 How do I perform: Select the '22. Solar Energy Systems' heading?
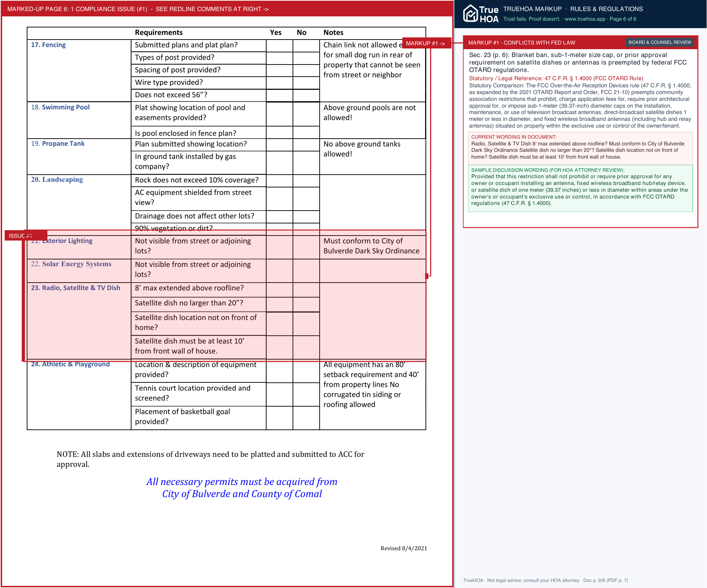coord(71,264)
